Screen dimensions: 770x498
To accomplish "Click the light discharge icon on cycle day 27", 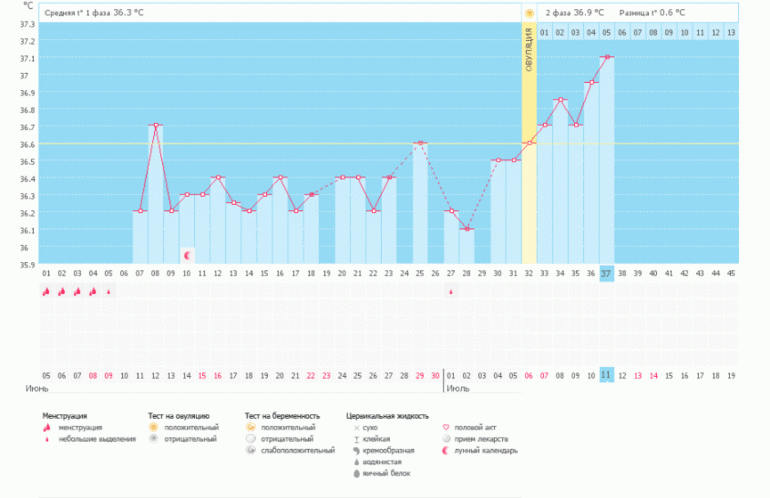I will [x=451, y=291].
